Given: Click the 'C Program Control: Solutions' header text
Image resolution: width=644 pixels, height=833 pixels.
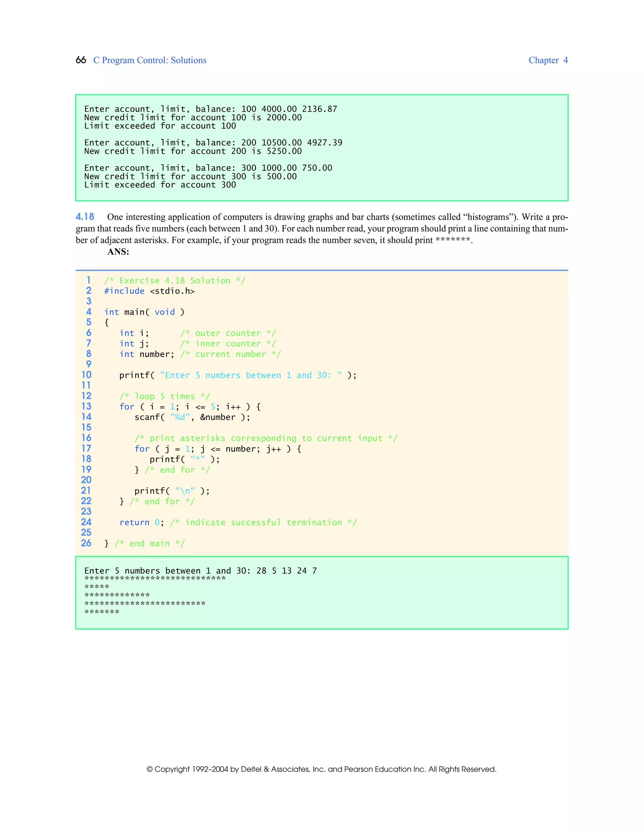Looking at the screenshot, I should 150,60.
